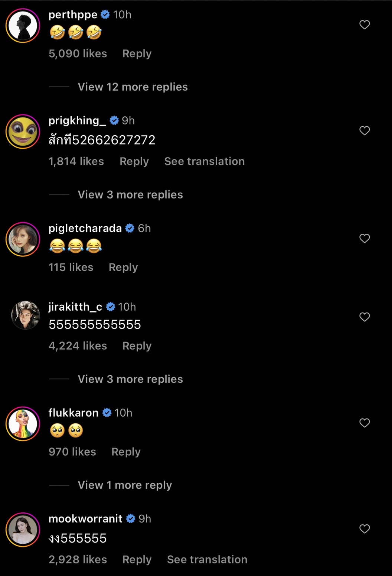View flukkaron's rainbow profile picture
This screenshot has width=392, height=576.
coord(23,424)
